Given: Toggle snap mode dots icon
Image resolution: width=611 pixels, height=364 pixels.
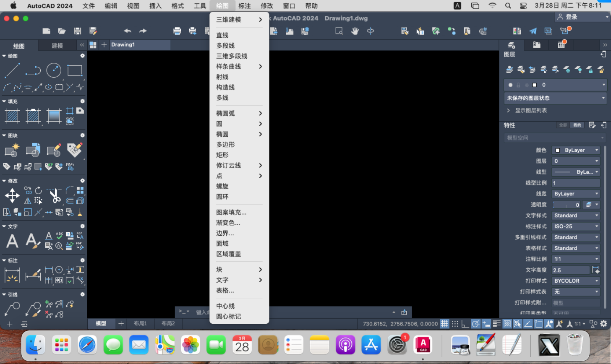Looking at the screenshot, I should coord(455,323).
